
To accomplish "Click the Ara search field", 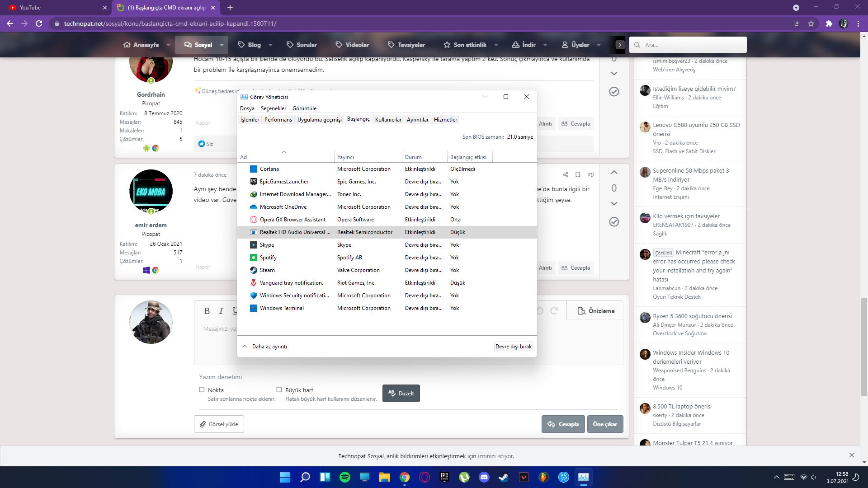I will [x=692, y=45].
